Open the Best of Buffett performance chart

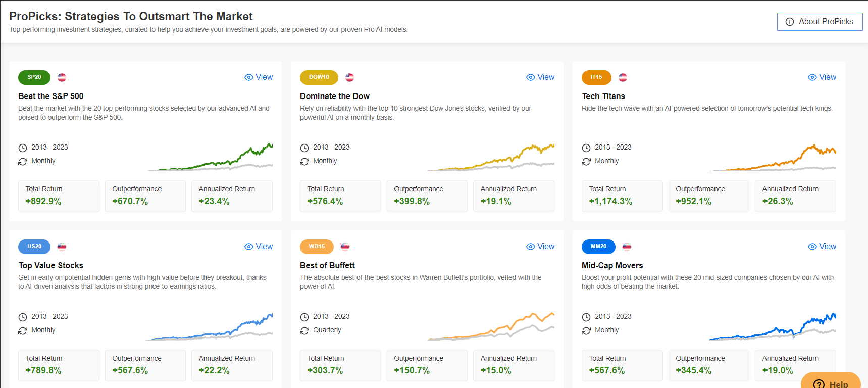(491, 326)
